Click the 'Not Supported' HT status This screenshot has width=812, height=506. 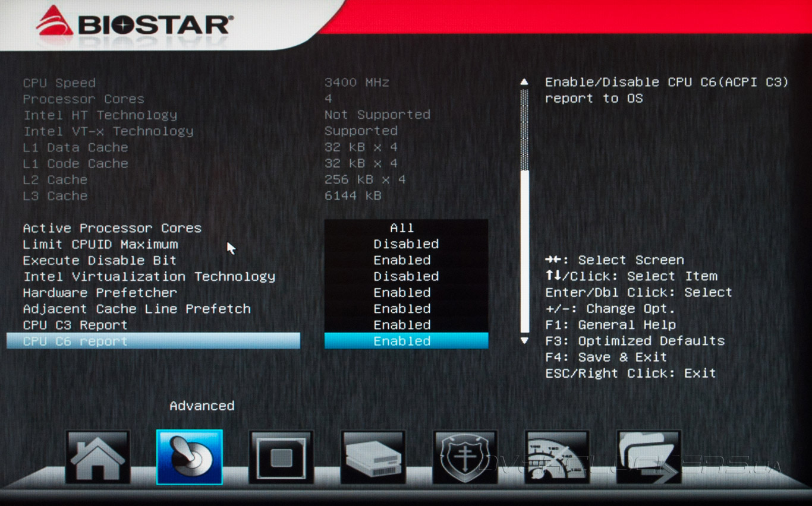click(377, 115)
